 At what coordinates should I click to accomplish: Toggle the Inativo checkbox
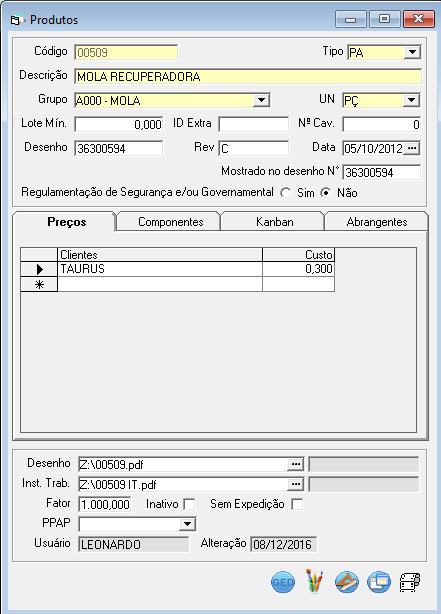[190, 504]
